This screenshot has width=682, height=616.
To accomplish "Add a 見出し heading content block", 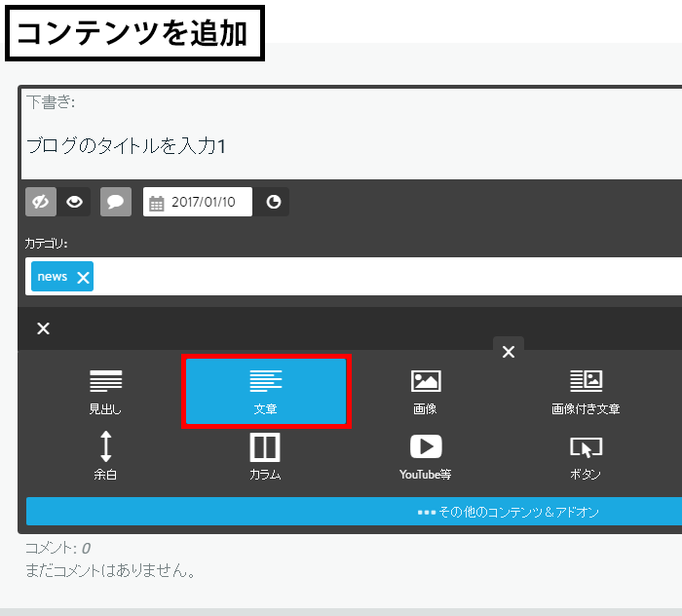I will (x=105, y=391).
